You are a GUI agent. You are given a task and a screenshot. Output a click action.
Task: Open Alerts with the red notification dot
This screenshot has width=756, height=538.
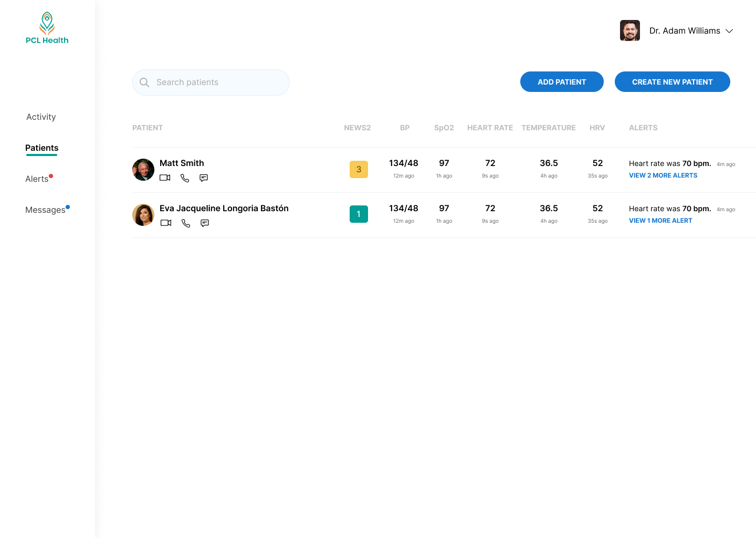point(37,179)
